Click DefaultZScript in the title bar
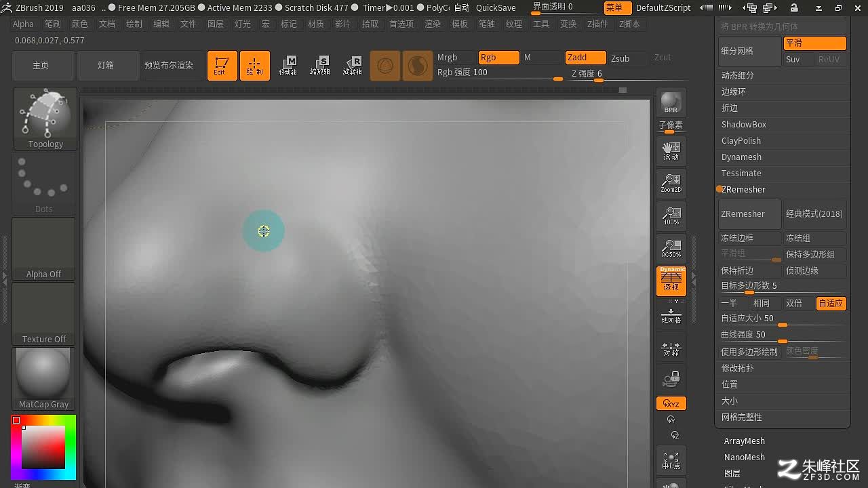This screenshot has width=868, height=488. (x=663, y=8)
